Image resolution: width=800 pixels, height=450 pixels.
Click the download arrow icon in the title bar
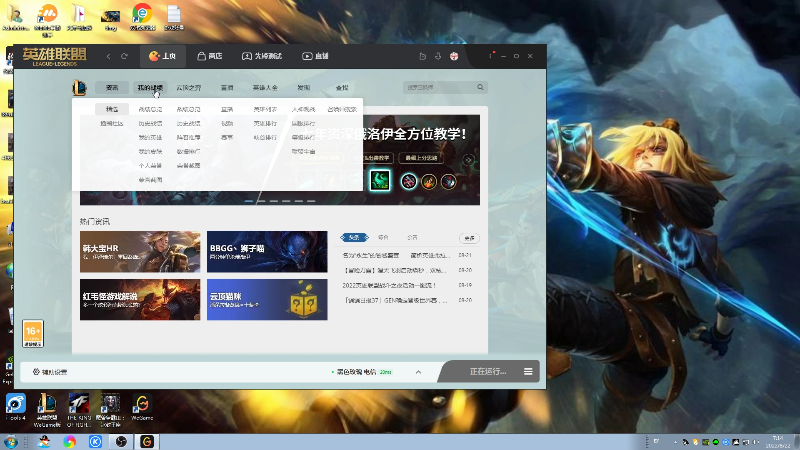(438, 56)
